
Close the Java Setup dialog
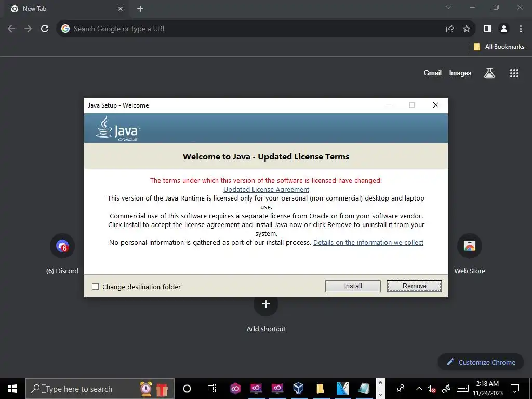436,105
